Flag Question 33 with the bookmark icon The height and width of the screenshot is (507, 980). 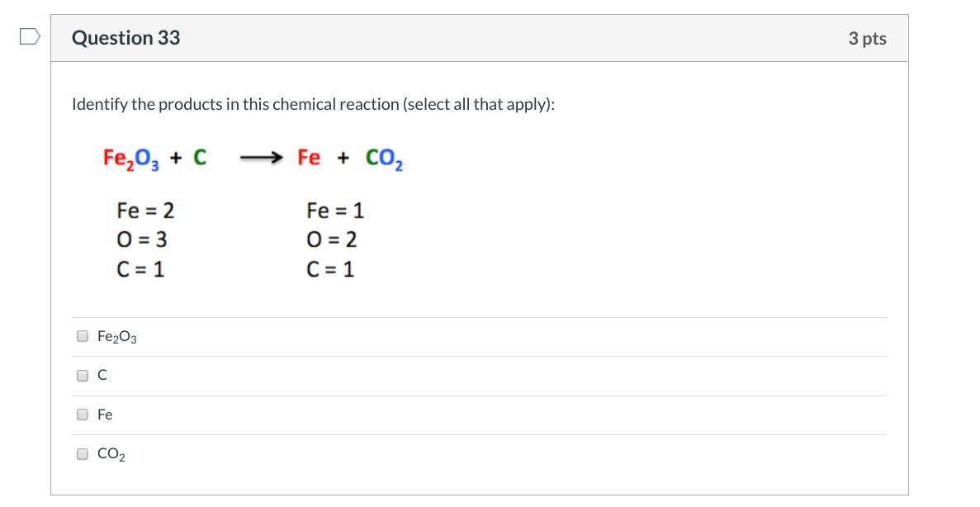(x=29, y=36)
